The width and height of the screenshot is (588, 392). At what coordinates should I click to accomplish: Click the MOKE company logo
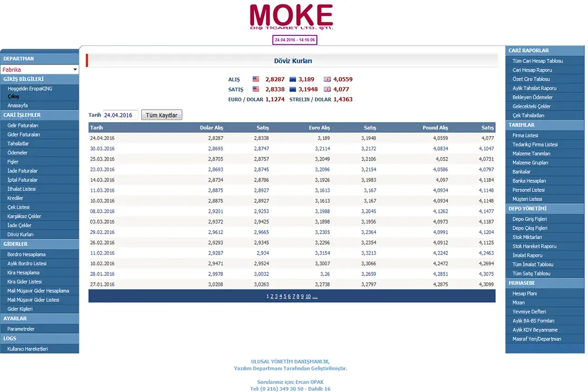click(291, 17)
